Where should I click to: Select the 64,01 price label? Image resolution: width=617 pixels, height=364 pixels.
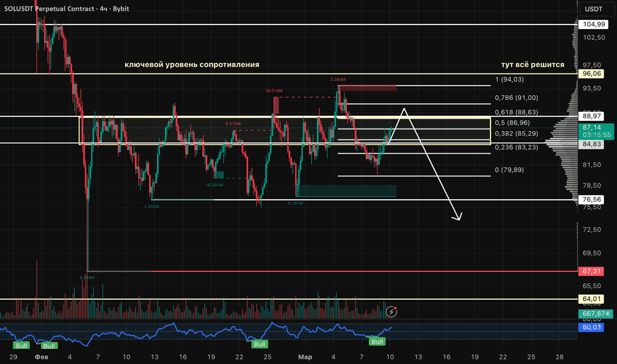[591, 299]
